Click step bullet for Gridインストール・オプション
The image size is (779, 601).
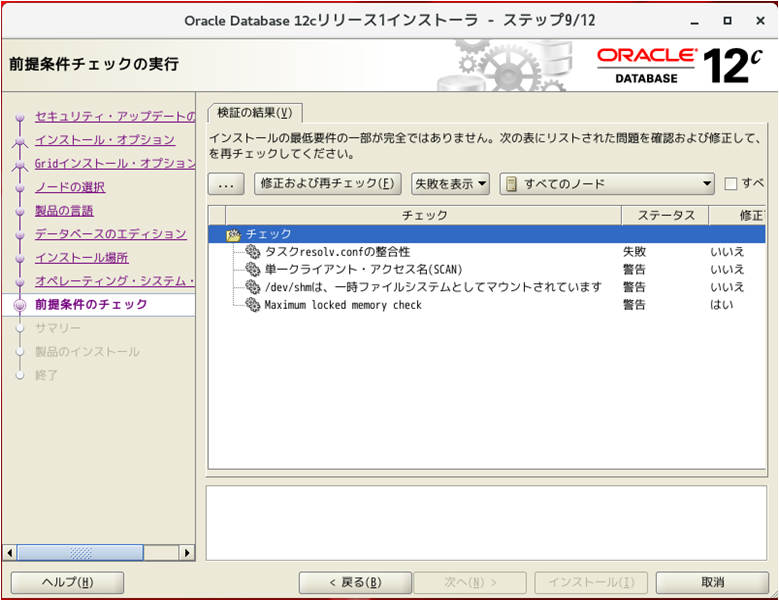(x=20, y=165)
